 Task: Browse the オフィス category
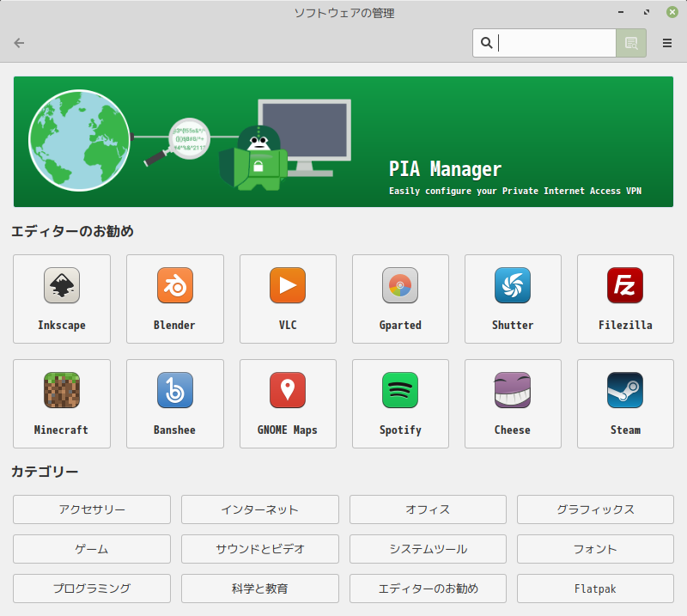[428, 509]
